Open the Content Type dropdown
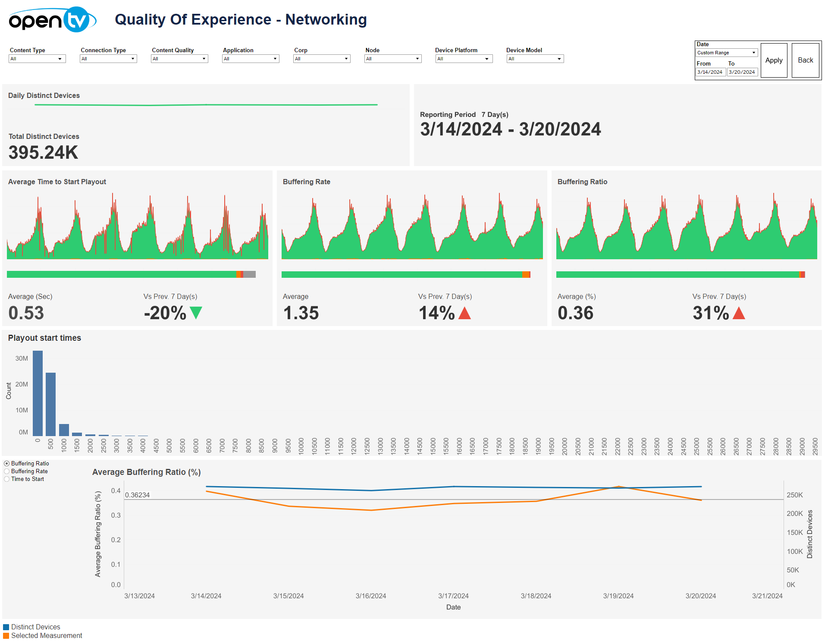Viewport: 828px width, 644px height. (37, 59)
